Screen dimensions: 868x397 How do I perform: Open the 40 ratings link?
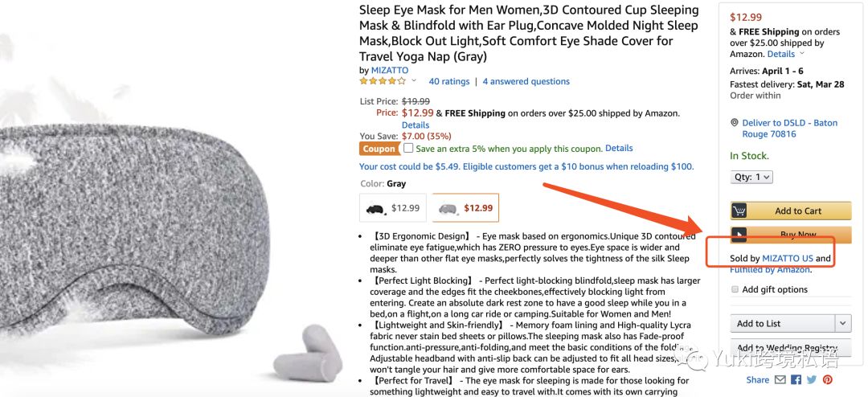coord(449,81)
